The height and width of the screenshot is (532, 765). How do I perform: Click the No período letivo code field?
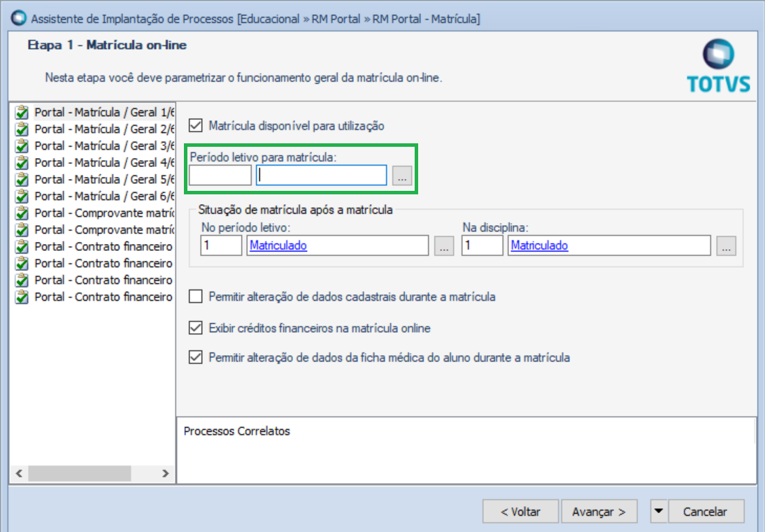221,245
